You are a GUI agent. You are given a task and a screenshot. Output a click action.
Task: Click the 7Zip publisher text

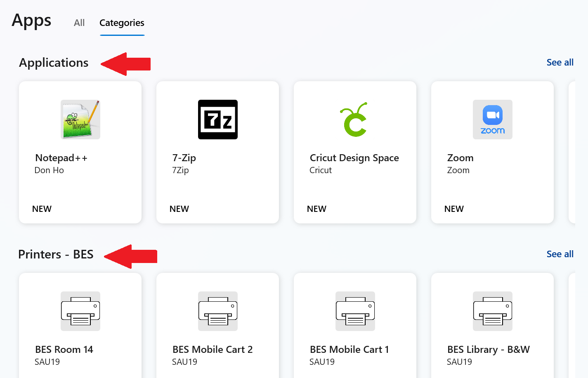click(x=180, y=170)
